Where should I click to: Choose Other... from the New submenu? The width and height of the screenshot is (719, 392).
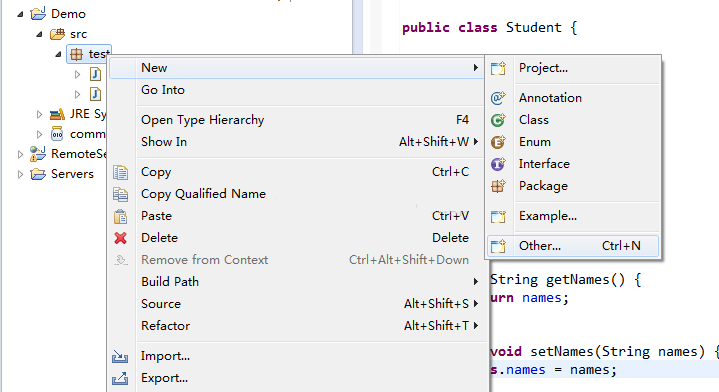(573, 246)
